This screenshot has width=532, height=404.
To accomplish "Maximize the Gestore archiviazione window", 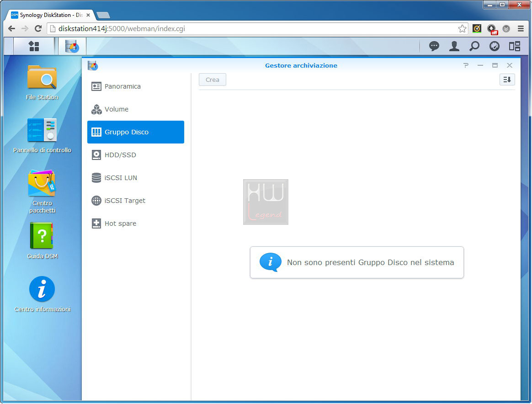I will point(495,65).
